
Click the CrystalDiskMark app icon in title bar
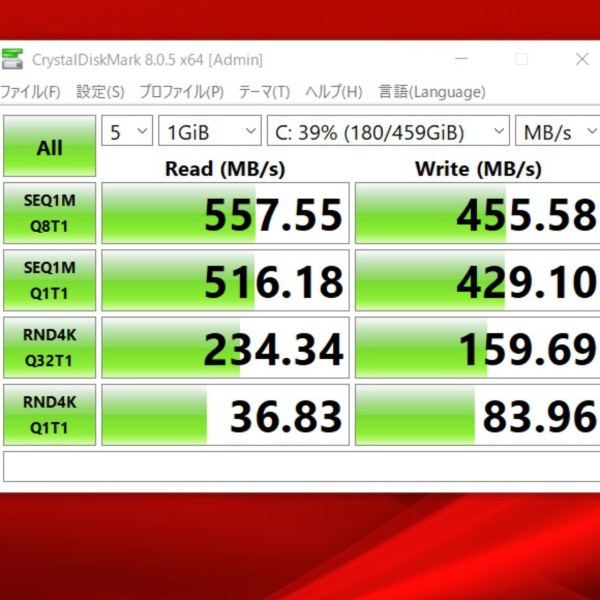[x=11, y=59]
